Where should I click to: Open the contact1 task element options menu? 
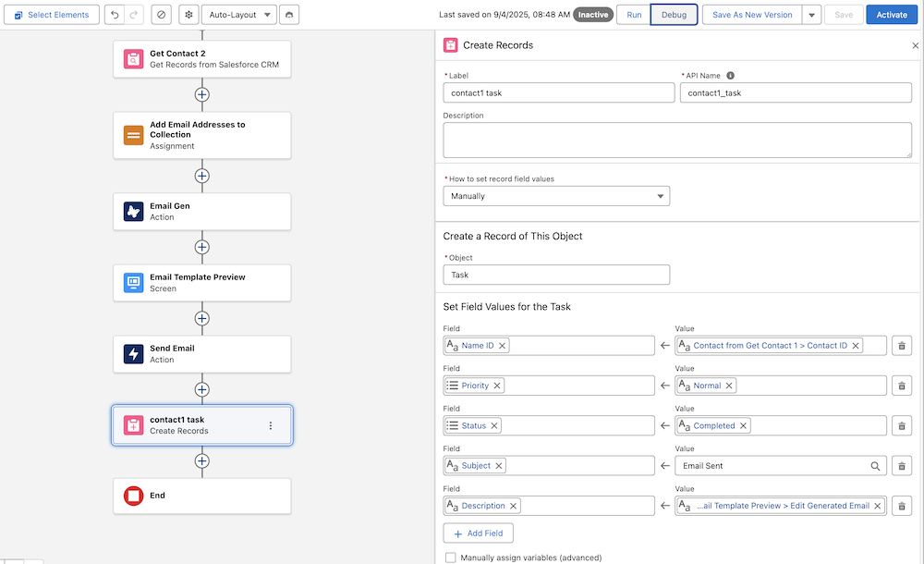tap(271, 425)
